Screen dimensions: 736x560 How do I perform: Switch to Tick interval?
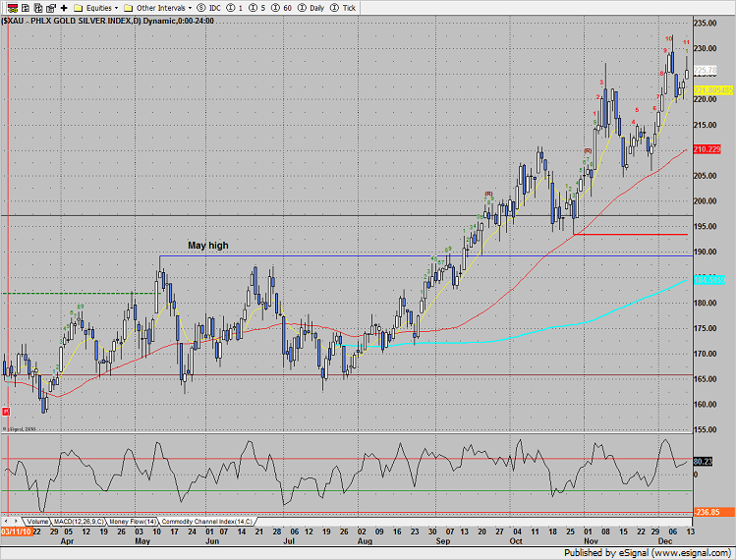(343, 8)
